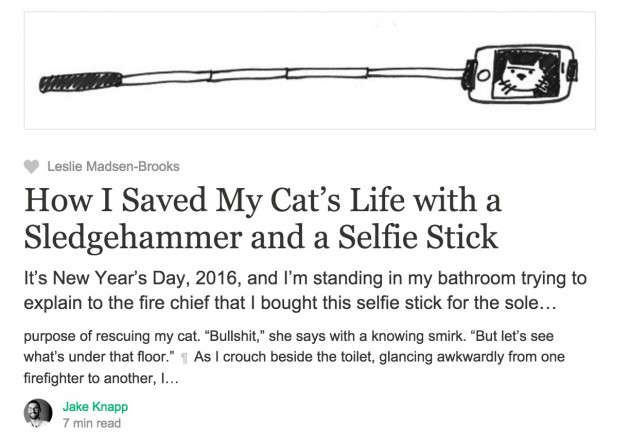
Task: Click the drawn phone's round home button
Action: pos(484,75)
